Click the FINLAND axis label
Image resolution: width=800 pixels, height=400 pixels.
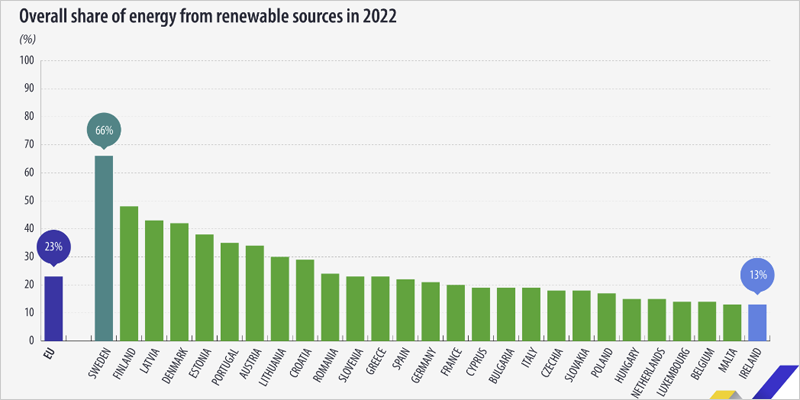[x=123, y=365]
